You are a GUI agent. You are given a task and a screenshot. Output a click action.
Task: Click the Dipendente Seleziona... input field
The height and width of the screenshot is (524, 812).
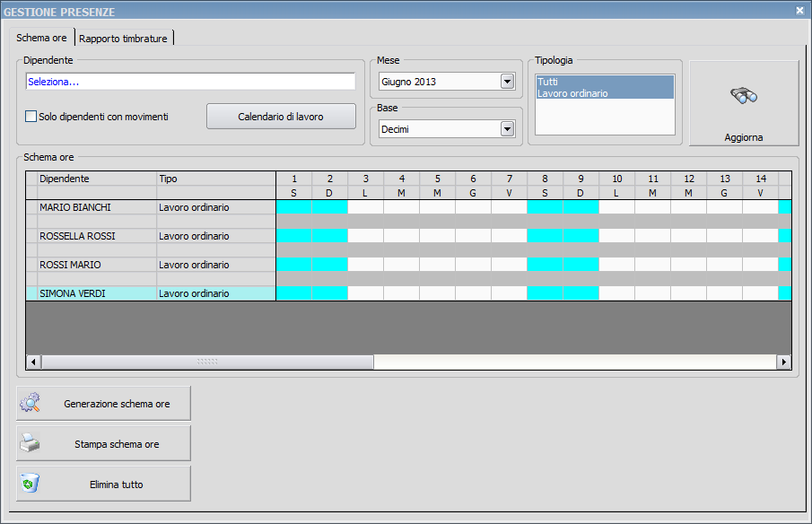(190, 82)
